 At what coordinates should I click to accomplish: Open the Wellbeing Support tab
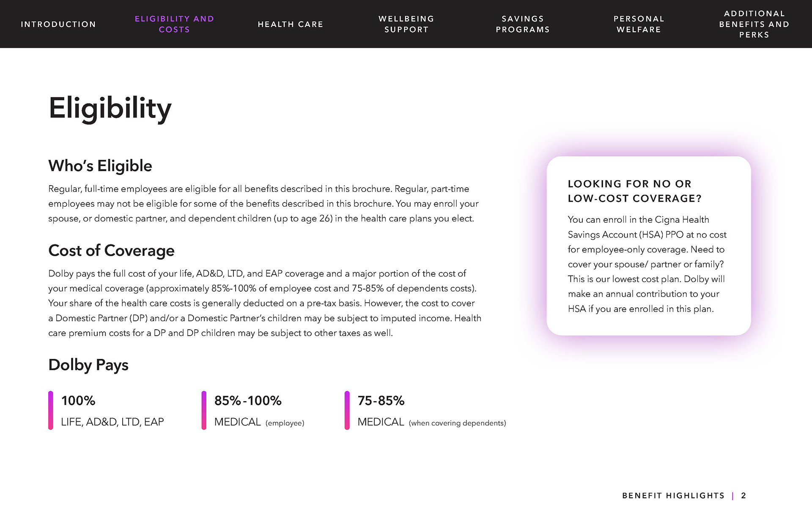pos(406,24)
